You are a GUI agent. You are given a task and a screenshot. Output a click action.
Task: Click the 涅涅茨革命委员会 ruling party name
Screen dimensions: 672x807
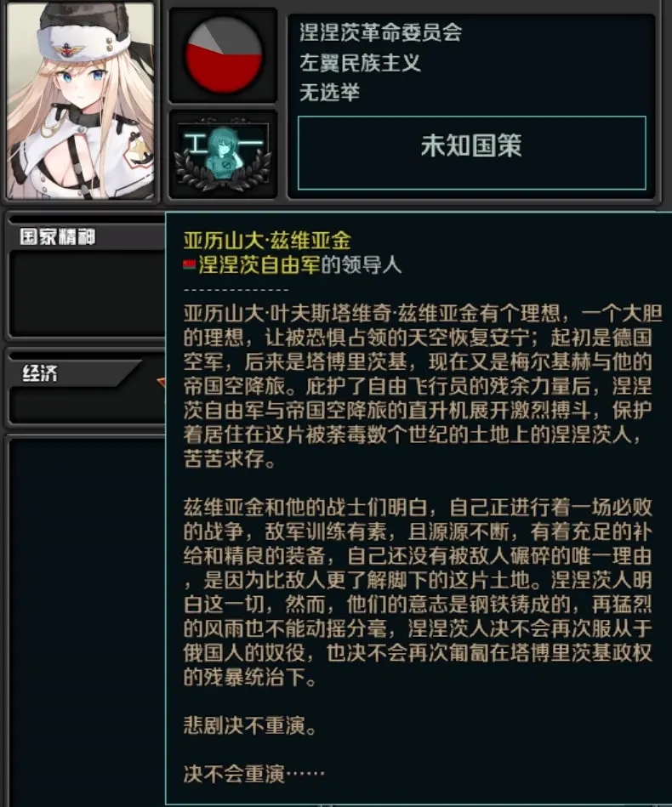click(381, 32)
